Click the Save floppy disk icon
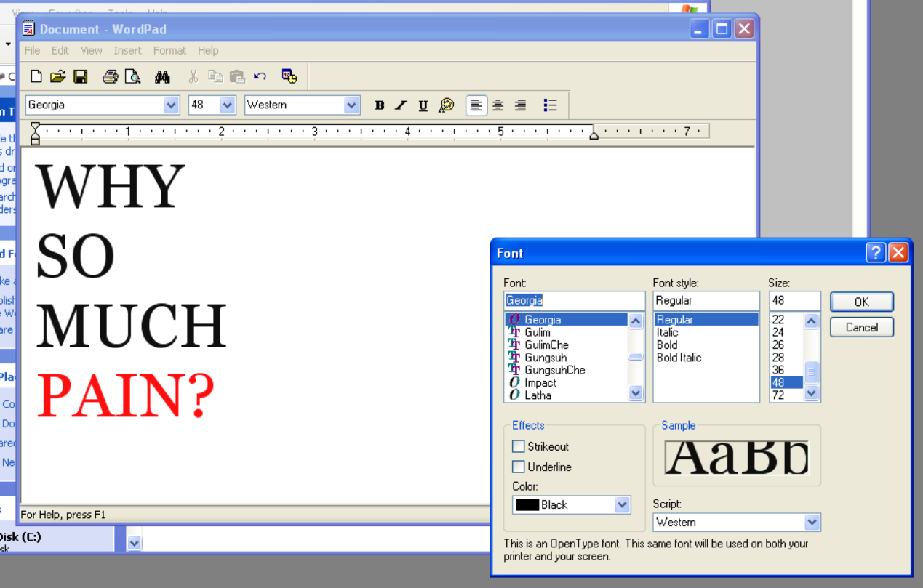 (x=80, y=76)
